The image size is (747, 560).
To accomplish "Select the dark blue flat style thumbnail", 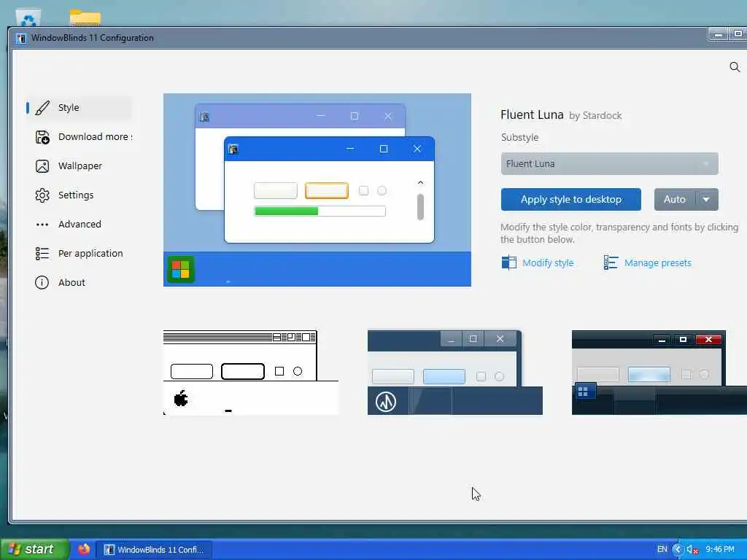I will tap(455, 373).
